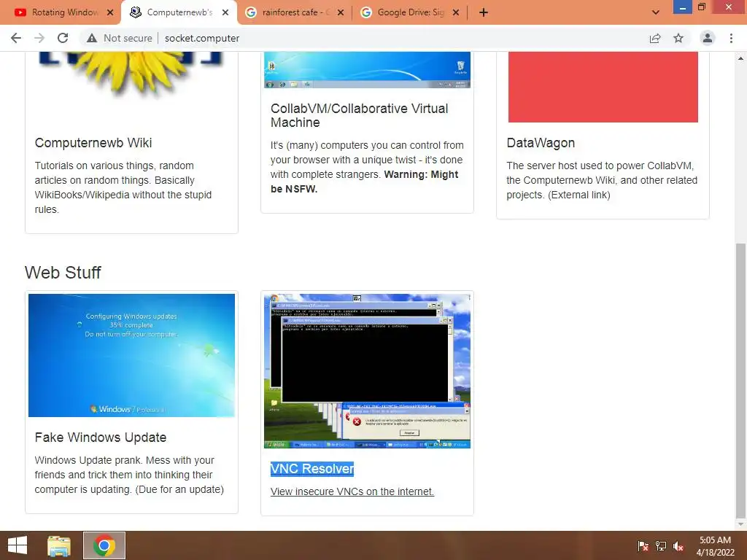The height and width of the screenshot is (560, 747).
Task: Click the Warning: Might be NSFW text
Action: tap(364, 182)
